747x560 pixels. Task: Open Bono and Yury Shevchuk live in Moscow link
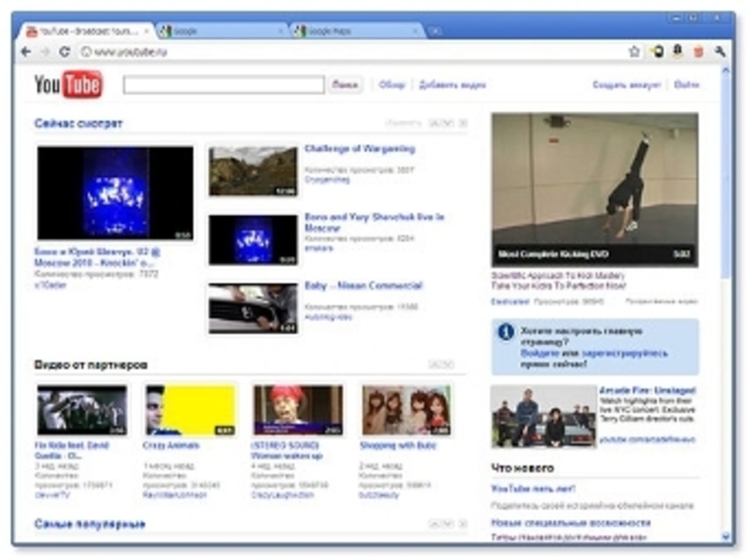click(374, 222)
